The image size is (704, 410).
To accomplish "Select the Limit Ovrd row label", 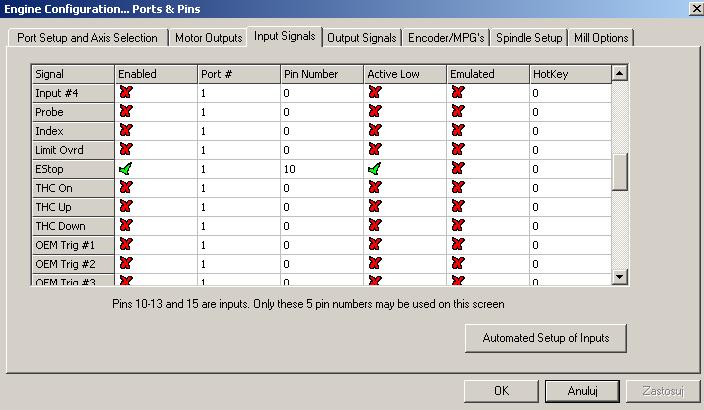I will coord(73,150).
